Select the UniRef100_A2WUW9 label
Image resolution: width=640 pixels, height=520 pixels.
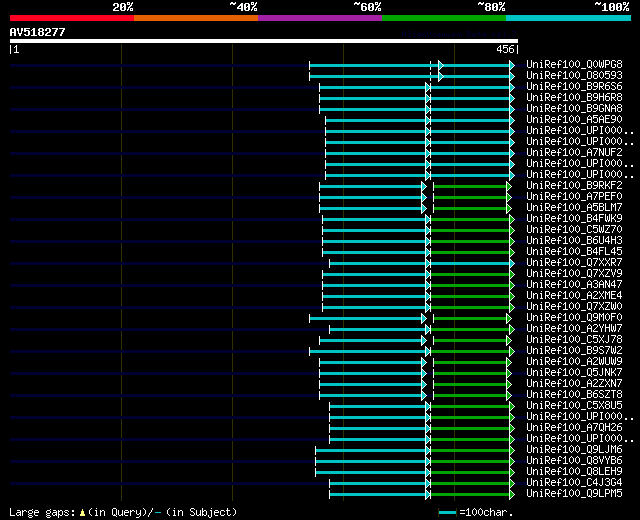(x=574, y=362)
